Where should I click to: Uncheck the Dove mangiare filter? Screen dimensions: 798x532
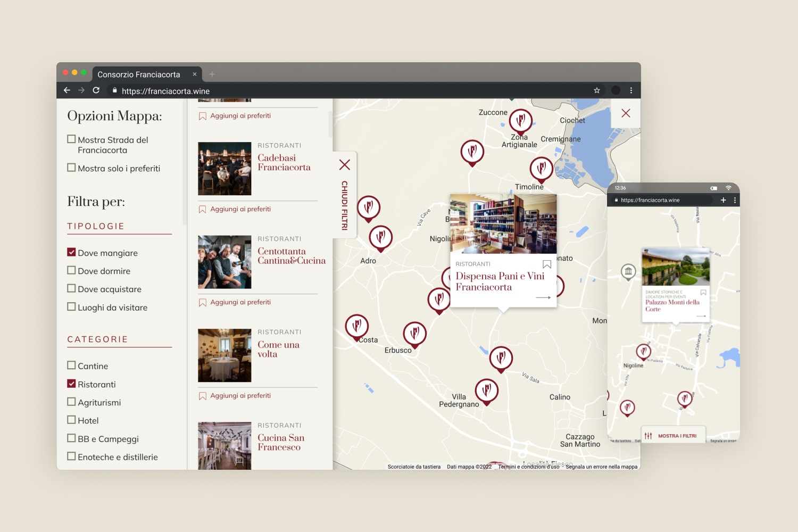[71, 253]
